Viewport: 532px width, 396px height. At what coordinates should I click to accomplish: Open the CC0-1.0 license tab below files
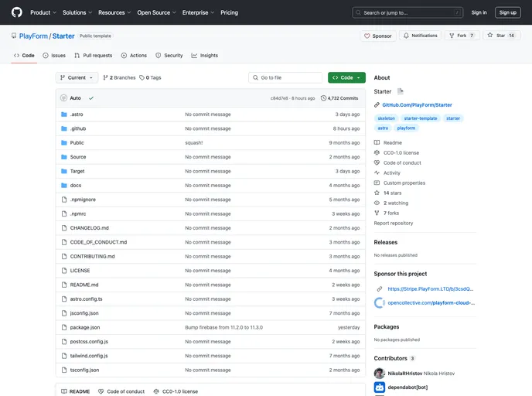tap(176, 391)
